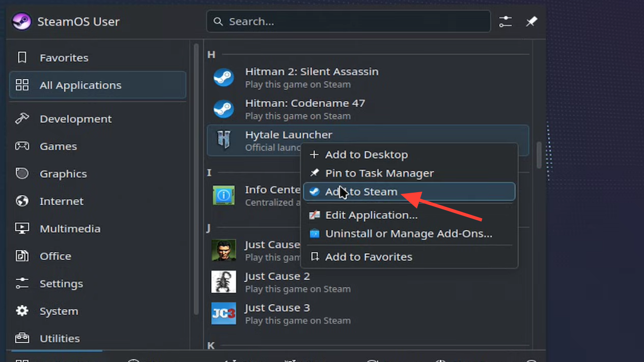Choose Add to Steam

(409, 192)
